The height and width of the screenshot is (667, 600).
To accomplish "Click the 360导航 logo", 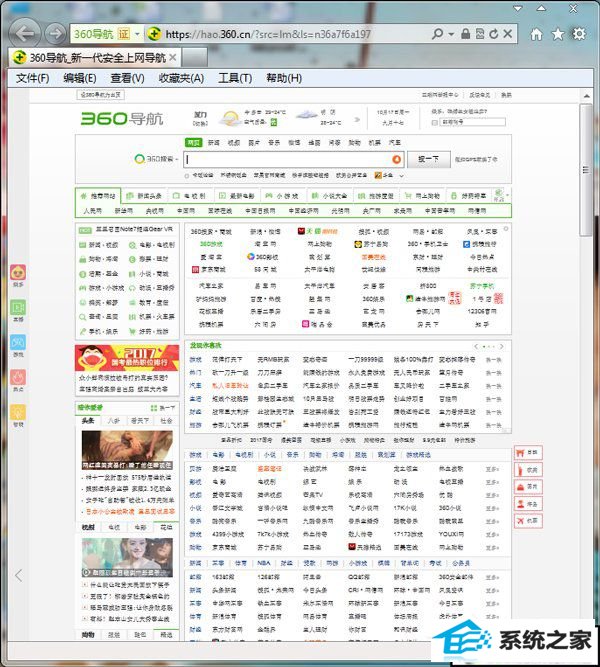I will [122, 119].
